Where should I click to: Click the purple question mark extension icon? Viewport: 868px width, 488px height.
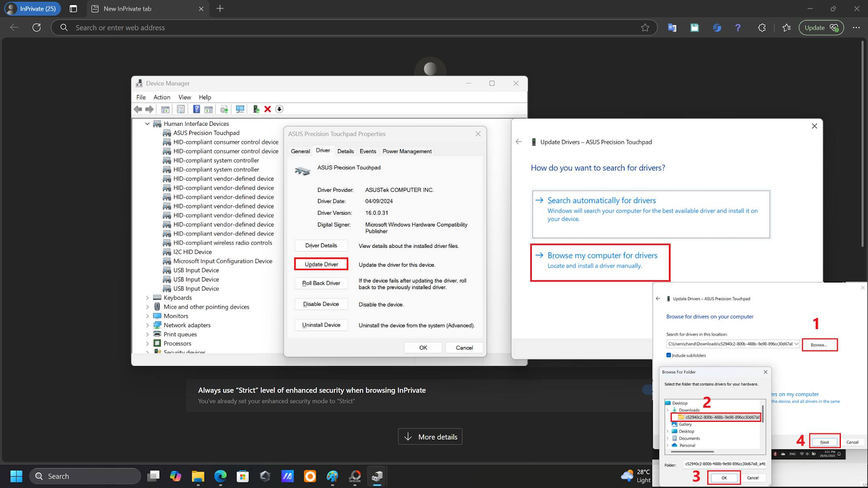(x=738, y=28)
